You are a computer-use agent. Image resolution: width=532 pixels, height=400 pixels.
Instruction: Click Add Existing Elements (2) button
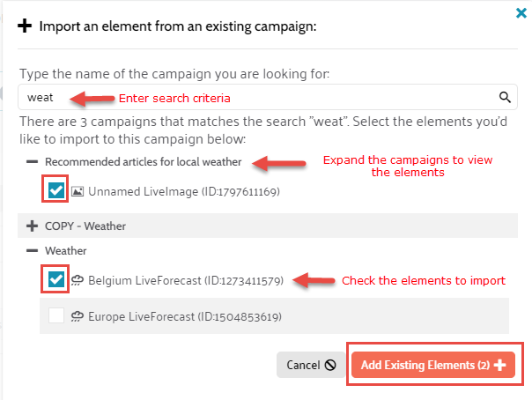click(x=432, y=365)
